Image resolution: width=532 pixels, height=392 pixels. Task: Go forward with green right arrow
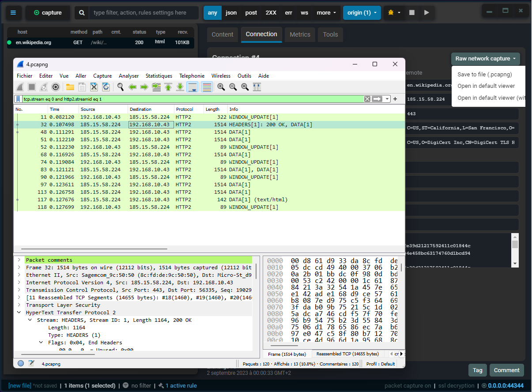[144, 87]
